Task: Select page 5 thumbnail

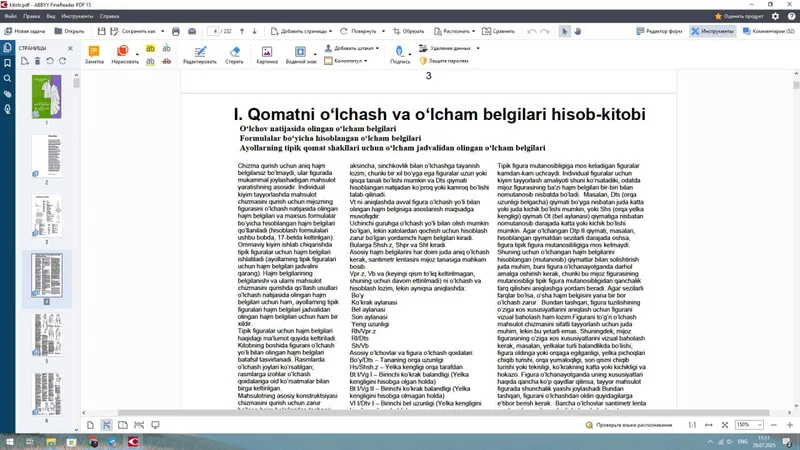Action: 47,335
